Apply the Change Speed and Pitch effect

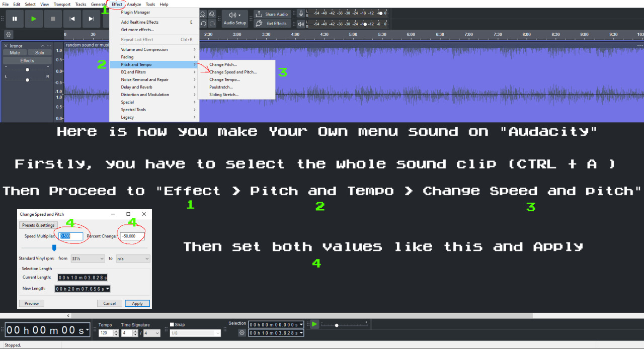coord(137,303)
